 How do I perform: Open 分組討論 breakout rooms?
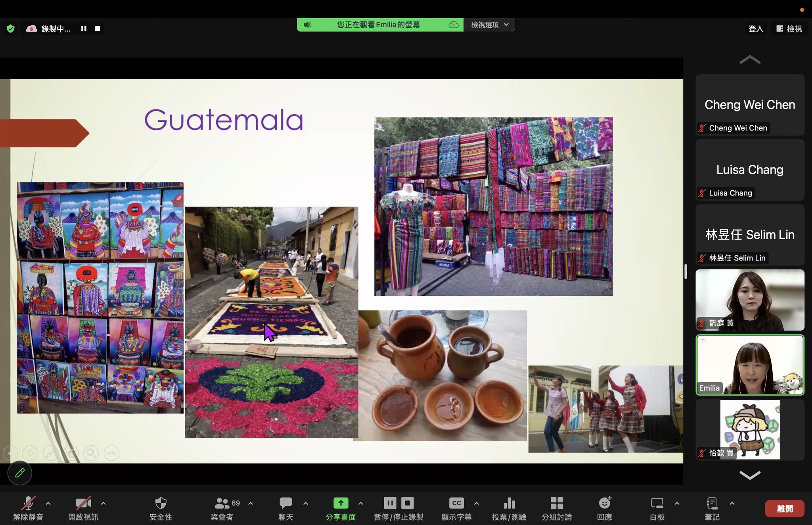coord(557,508)
